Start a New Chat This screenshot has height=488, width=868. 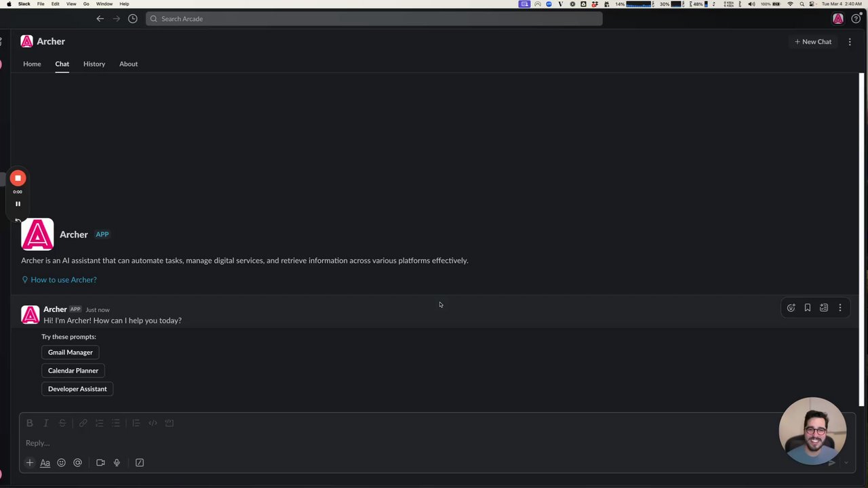click(813, 41)
